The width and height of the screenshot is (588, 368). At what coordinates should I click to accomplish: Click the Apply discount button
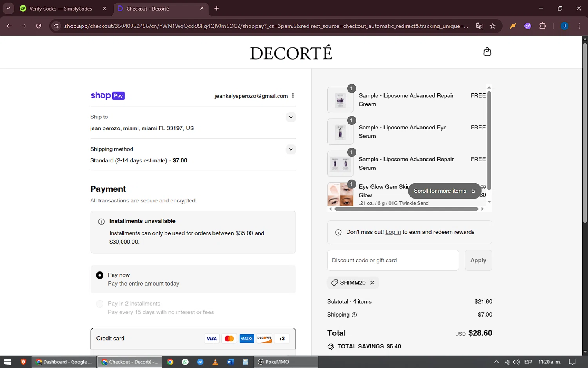click(x=478, y=260)
